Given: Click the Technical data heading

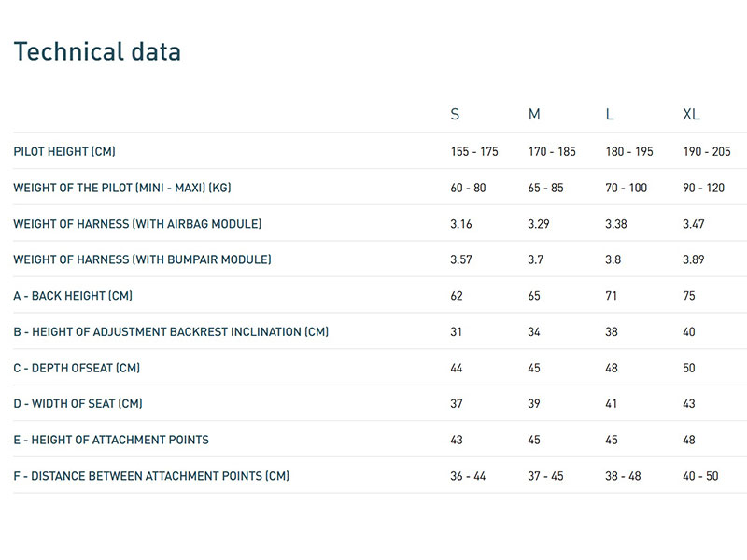Looking at the screenshot, I should click(x=97, y=52).
